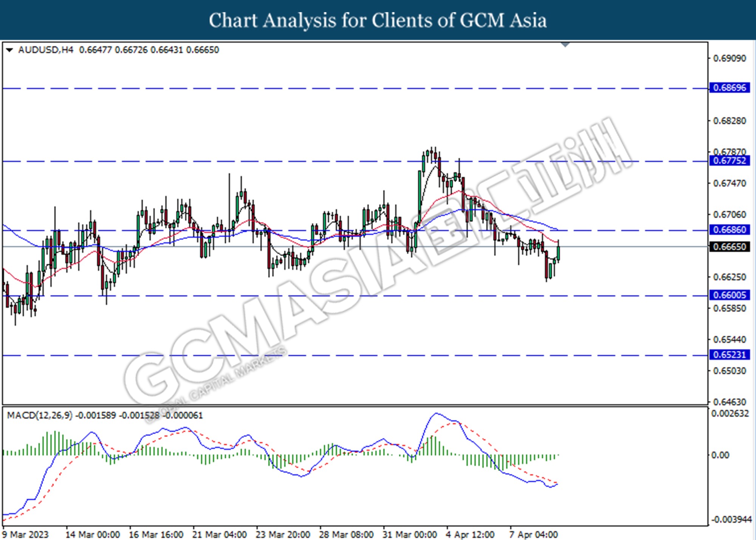Click the 0.66005 price level label
Viewport: 756px width, 540px height.
click(x=730, y=295)
